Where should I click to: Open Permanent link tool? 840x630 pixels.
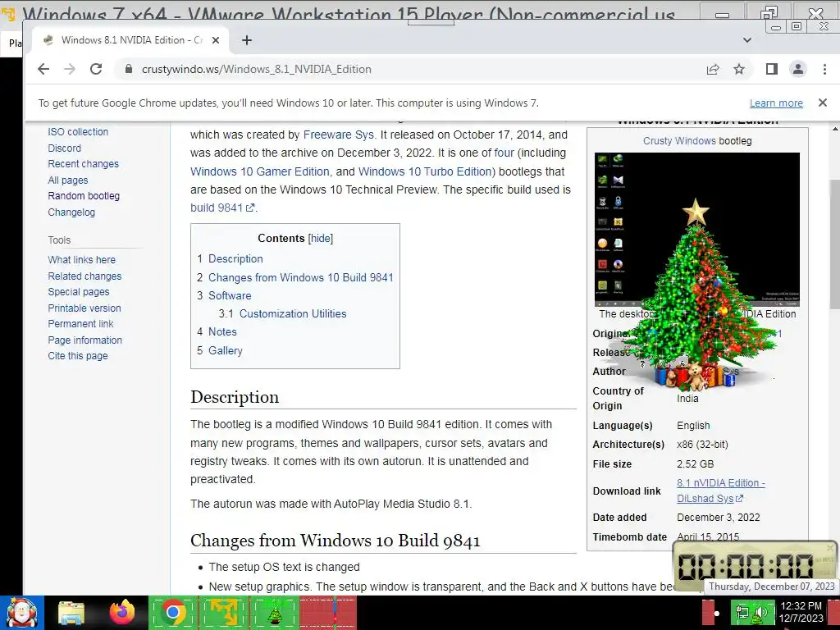tap(80, 323)
